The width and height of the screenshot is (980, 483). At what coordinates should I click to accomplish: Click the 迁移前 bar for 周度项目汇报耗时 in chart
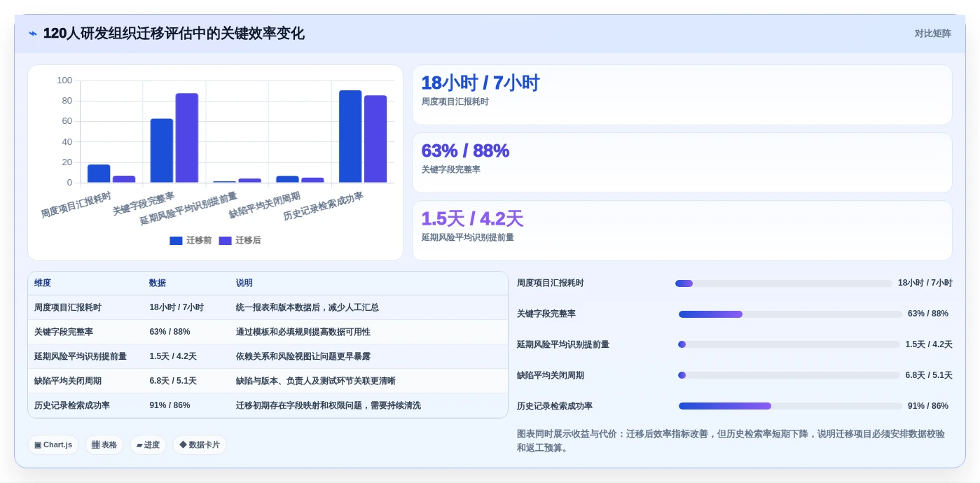99,174
